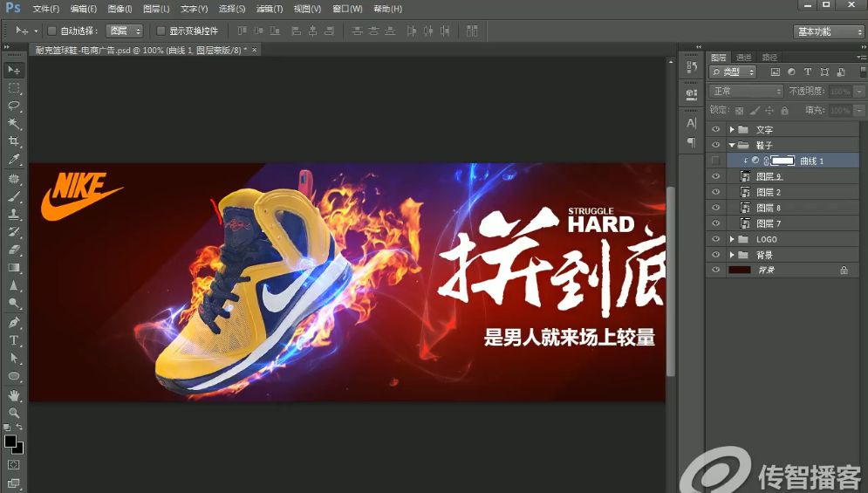Expand the 文字 layer group
The width and height of the screenshot is (868, 493).
pos(732,129)
